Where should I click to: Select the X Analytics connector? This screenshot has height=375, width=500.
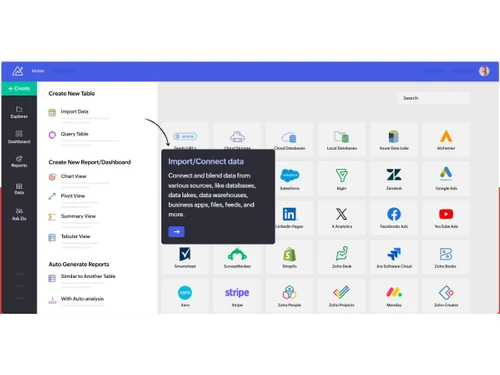pos(342,218)
